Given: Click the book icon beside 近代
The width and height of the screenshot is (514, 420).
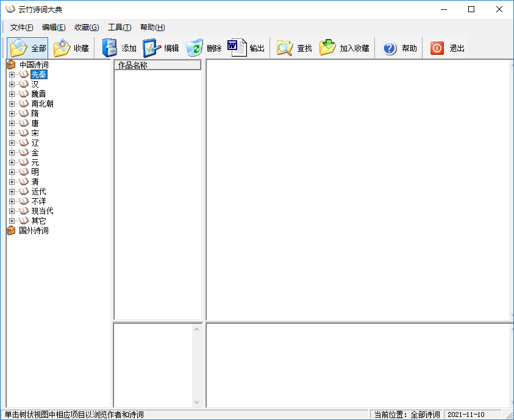Looking at the screenshot, I should pos(24,191).
